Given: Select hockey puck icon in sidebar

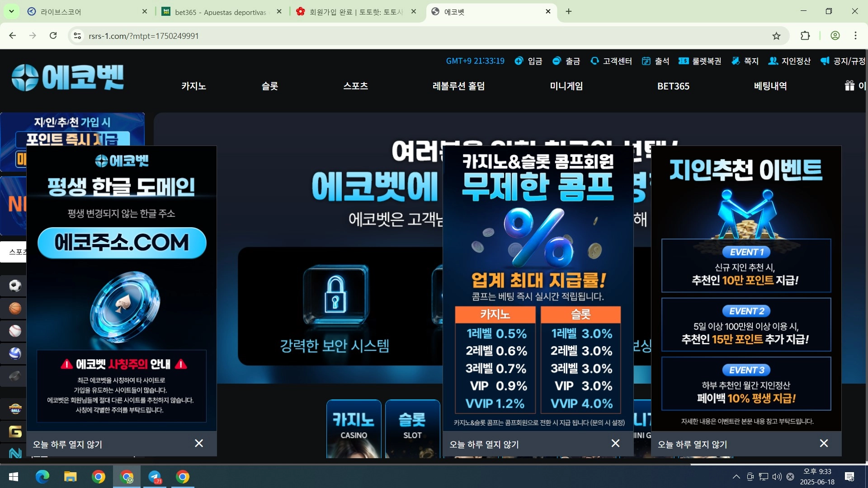Looking at the screenshot, I should point(15,376).
